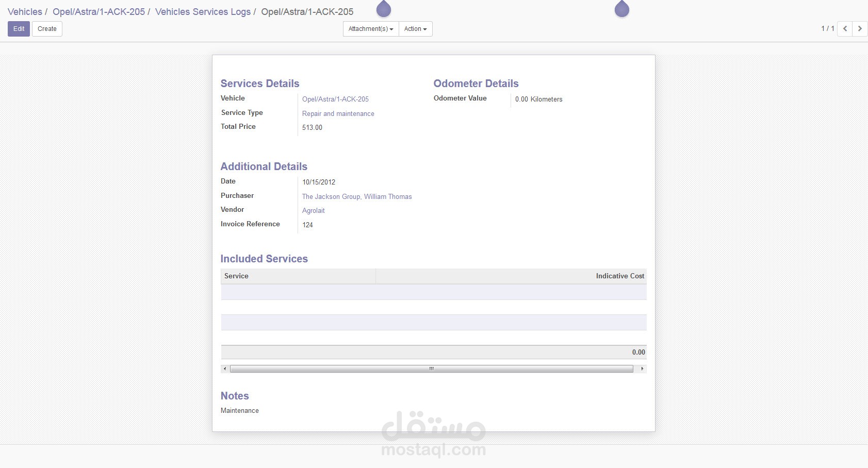The height and width of the screenshot is (468, 868).
Task: Expand the Action dropdown menu
Action: pyautogui.click(x=416, y=29)
